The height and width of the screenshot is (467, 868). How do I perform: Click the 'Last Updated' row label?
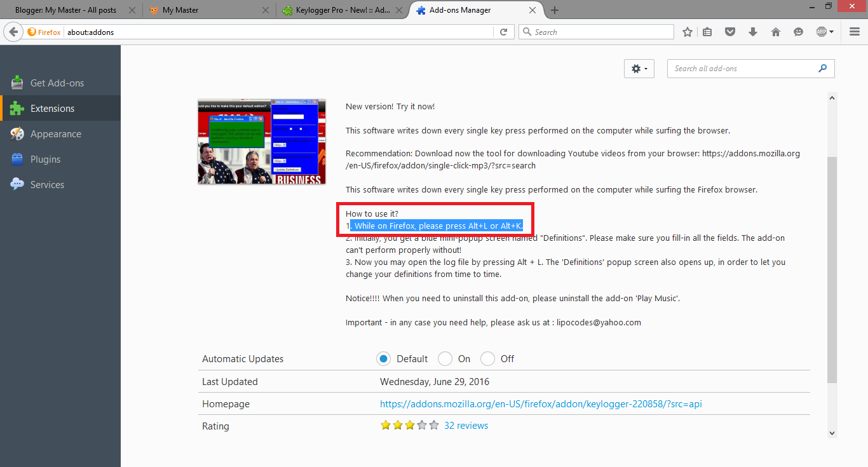coord(230,382)
